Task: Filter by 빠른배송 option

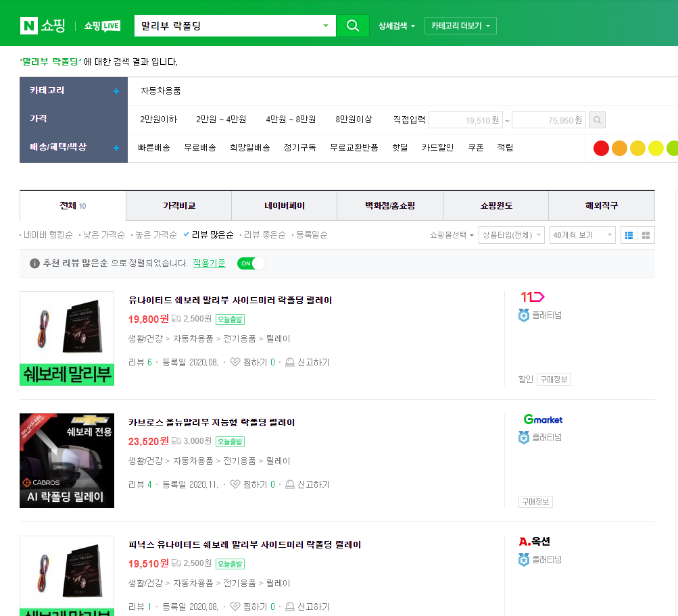Action: coord(154,147)
